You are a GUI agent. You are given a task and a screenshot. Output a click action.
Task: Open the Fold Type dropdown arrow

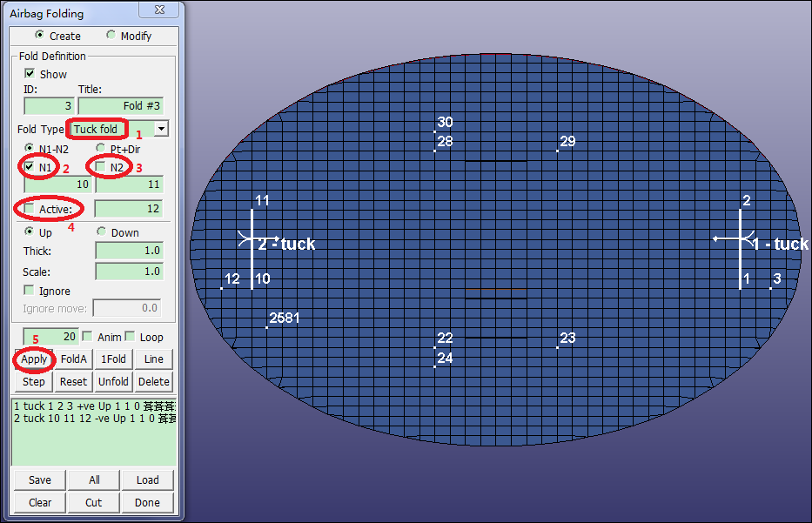(x=160, y=129)
